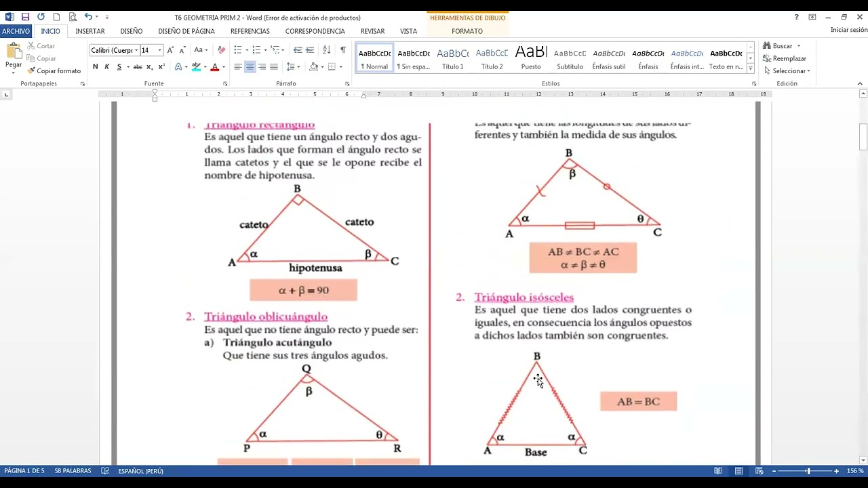Switch to the REVISAR tab

point(372,31)
